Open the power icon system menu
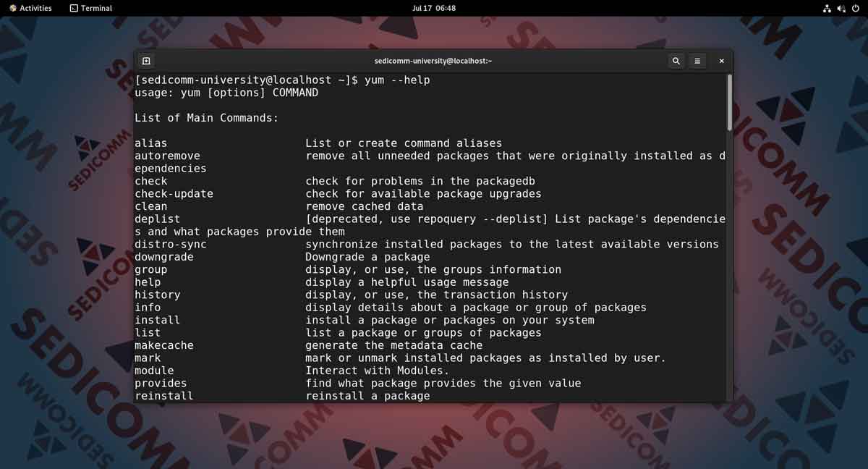Screen dimensions: 868x469 click(x=856, y=8)
